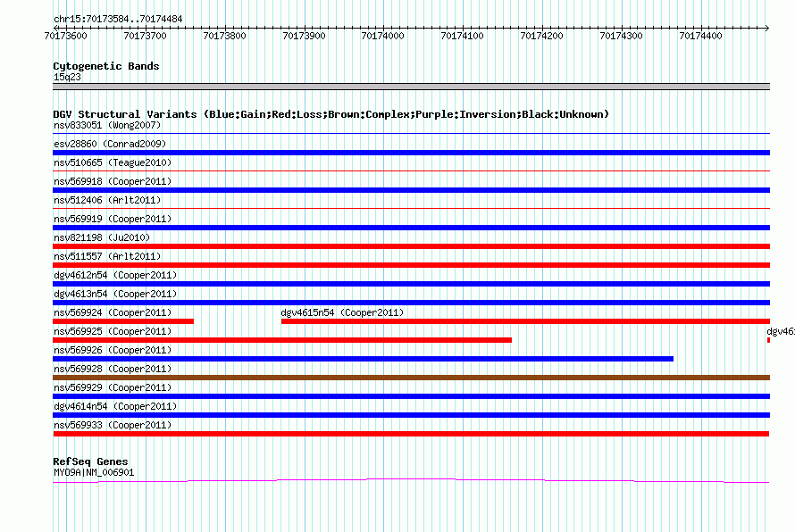Select the nsv569925 (Cooper2011) label
The height and width of the screenshot is (532, 795).
[x=113, y=331]
